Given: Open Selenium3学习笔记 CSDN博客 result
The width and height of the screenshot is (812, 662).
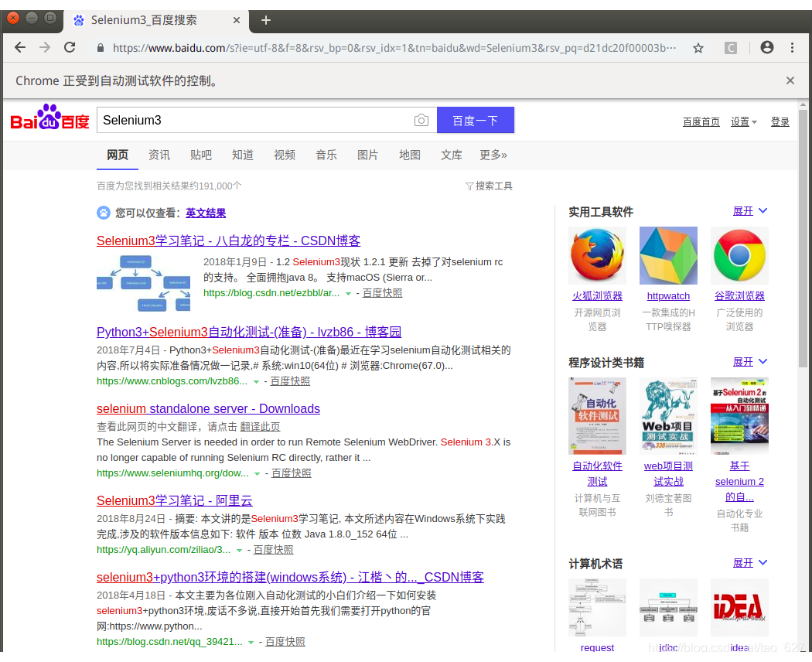Looking at the screenshot, I should click(x=228, y=241).
